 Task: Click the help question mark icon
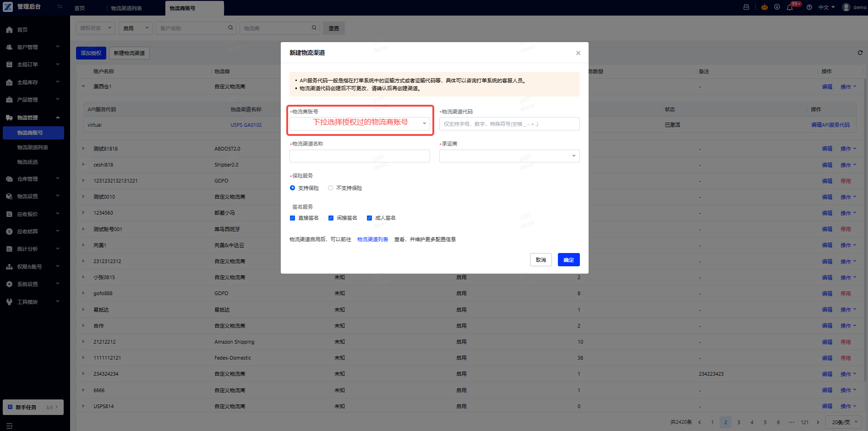click(809, 7)
